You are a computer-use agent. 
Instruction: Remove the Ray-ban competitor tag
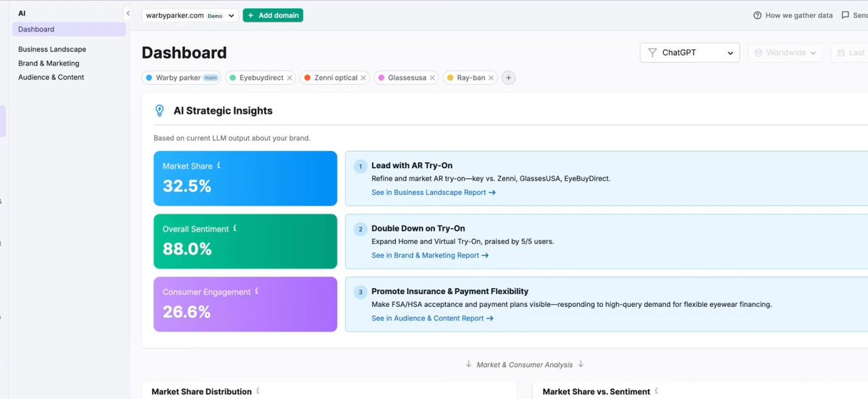491,78
